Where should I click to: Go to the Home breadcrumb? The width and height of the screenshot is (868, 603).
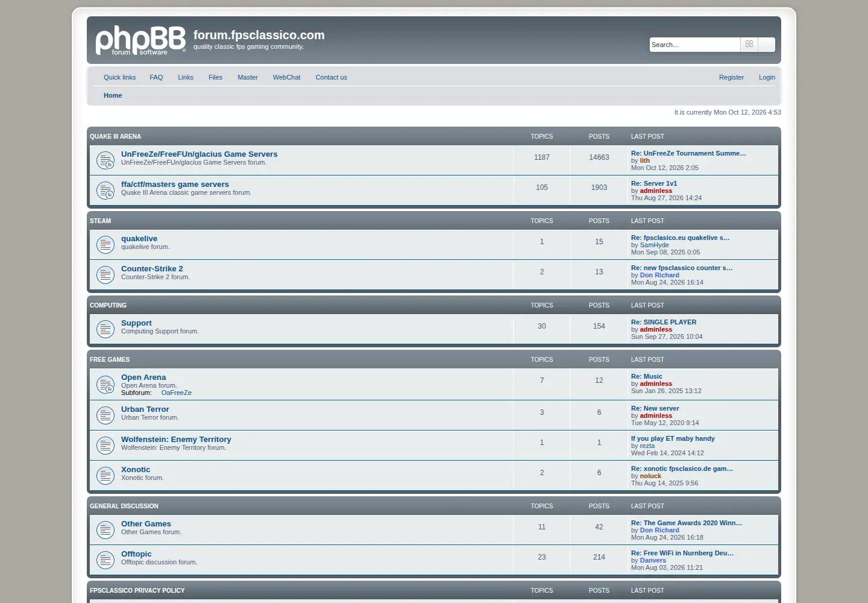(x=113, y=95)
